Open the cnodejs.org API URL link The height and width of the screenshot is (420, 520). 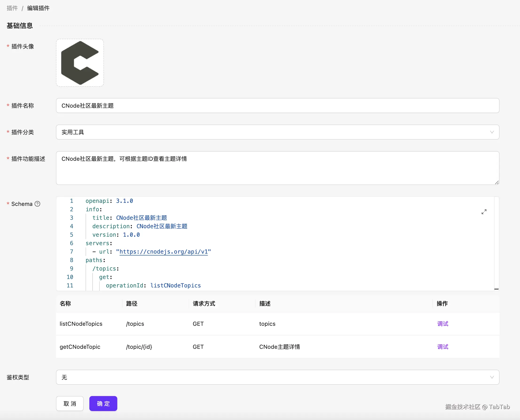[164, 252]
